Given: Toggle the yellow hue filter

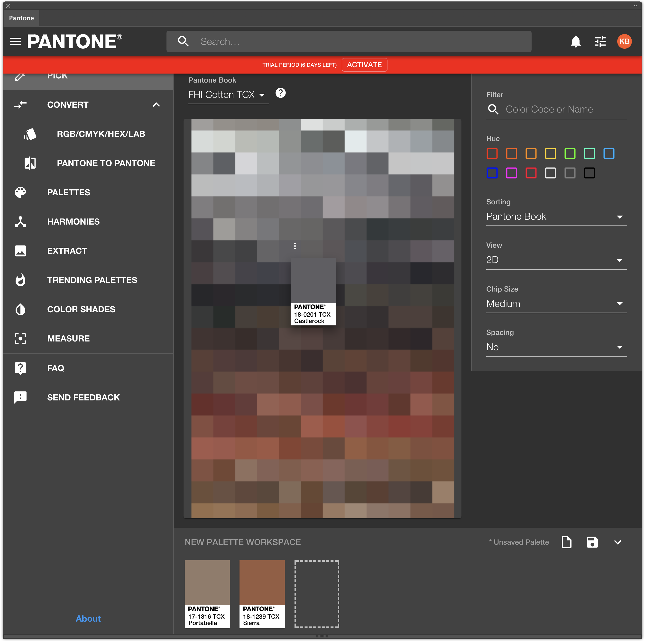Looking at the screenshot, I should pyautogui.click(x=550, y=153).
